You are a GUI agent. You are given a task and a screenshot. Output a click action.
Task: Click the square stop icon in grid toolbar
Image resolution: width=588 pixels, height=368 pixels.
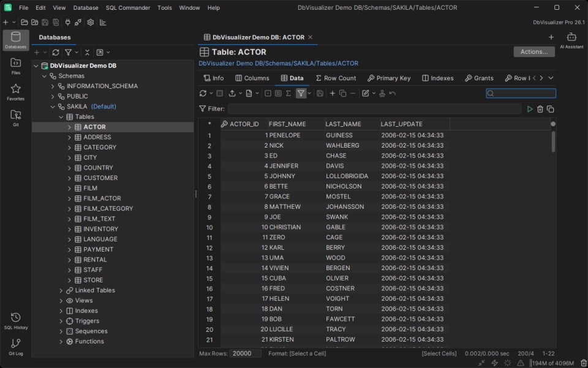(220, 93)
